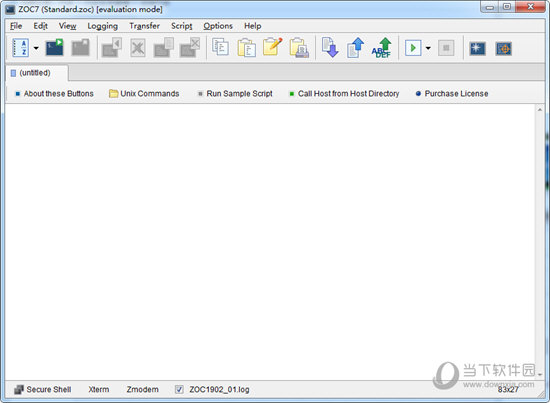Viewport: 550px width, 403px height.
Task: Click the close connection X icon
Action: [x=138, y=48]
